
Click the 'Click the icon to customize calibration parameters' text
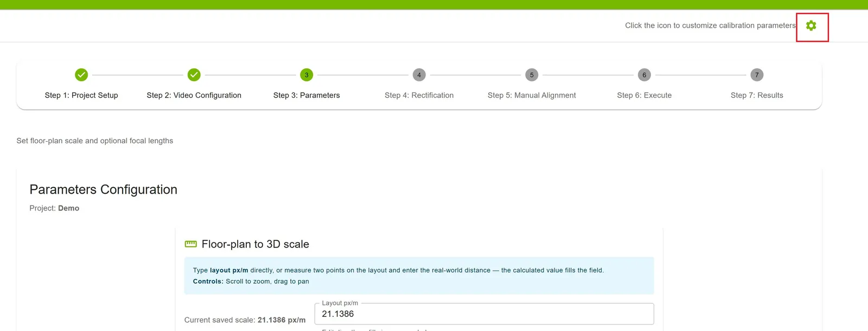coord(710,26)
